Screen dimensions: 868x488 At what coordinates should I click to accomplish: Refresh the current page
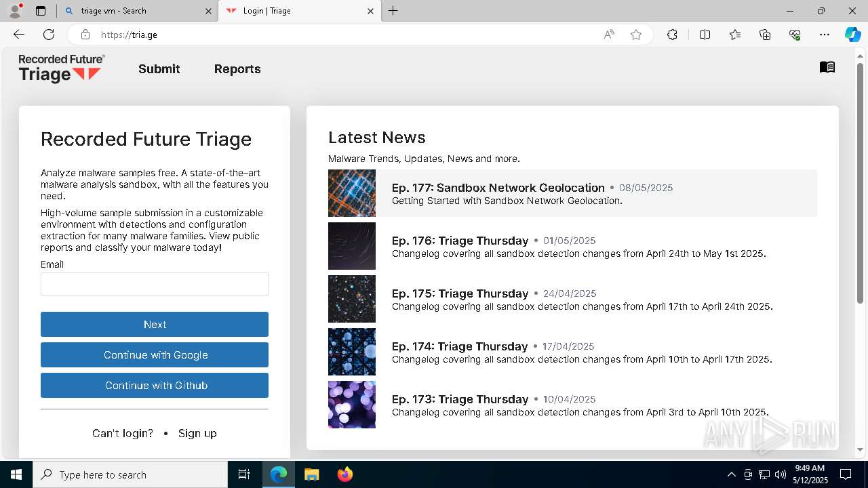(x=49, y=35)
